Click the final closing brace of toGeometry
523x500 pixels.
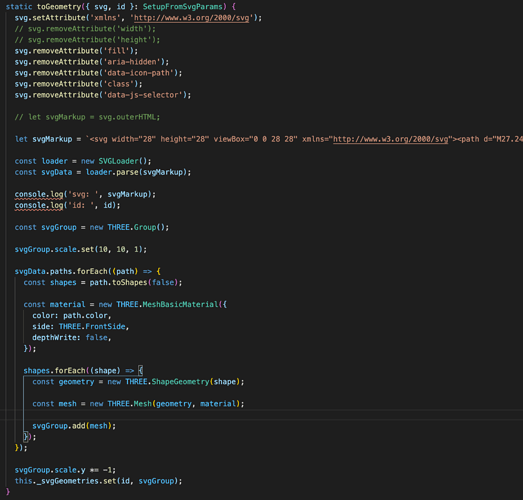coord(8,492)
